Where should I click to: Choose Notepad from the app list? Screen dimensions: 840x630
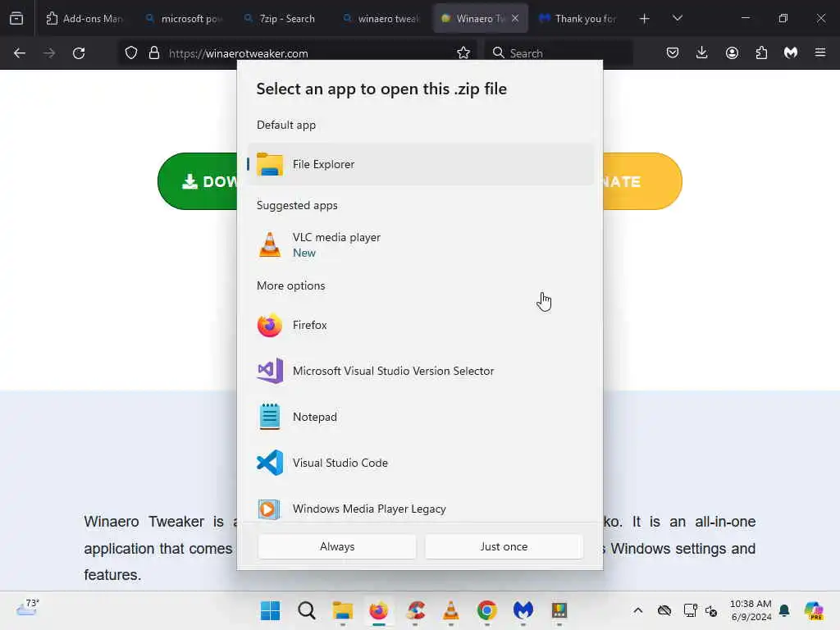(421, 417)
